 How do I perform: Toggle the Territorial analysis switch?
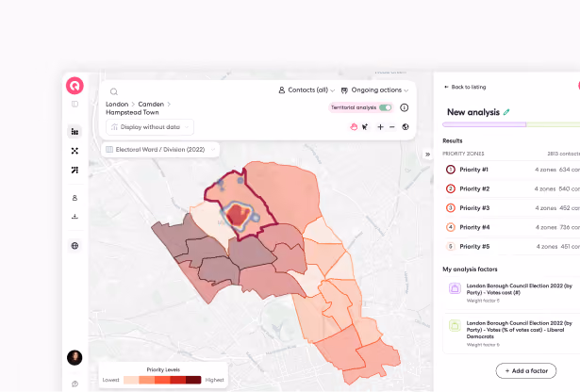click(x=385, y=107)
